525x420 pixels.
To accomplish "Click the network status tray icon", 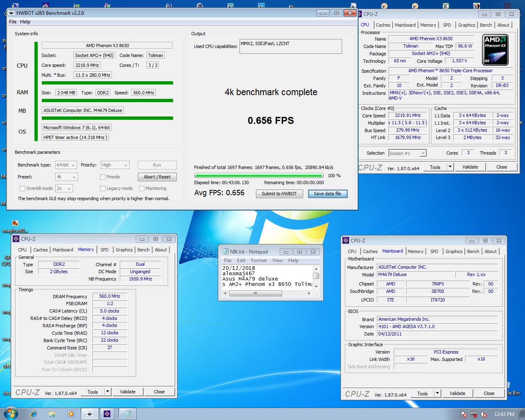I will tap(474, 414).
